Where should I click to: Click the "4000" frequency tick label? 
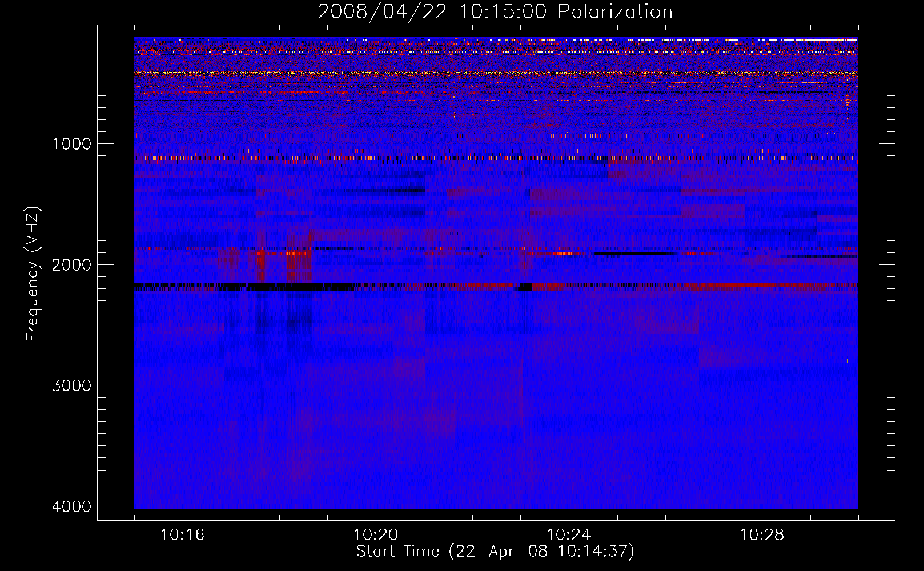tap(71, 506)
